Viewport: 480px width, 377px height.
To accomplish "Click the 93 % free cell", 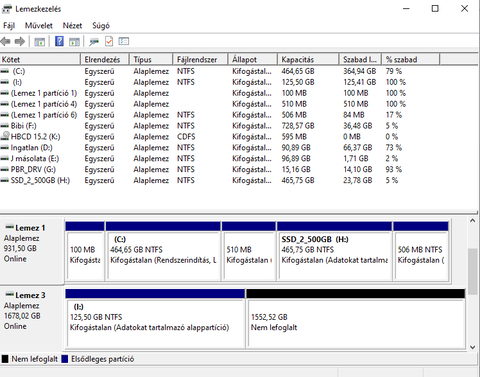I will pos(393,170).
